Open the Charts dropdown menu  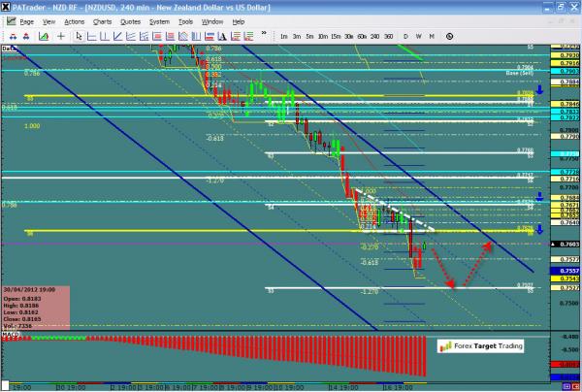click(x=100, y=20)
